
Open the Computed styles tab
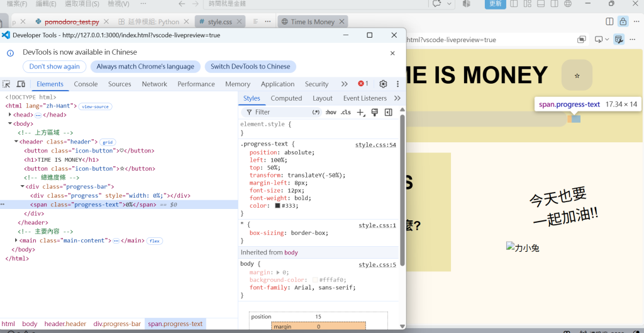[x=286, y=98]
